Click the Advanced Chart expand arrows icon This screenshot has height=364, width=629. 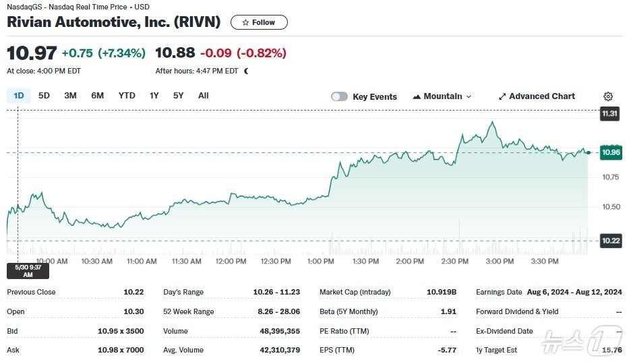point(502,96)
